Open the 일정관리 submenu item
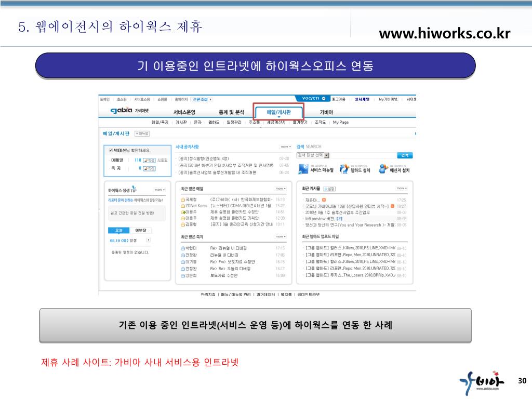This screenshot has width=532, height=399. [x=234, y=122]
